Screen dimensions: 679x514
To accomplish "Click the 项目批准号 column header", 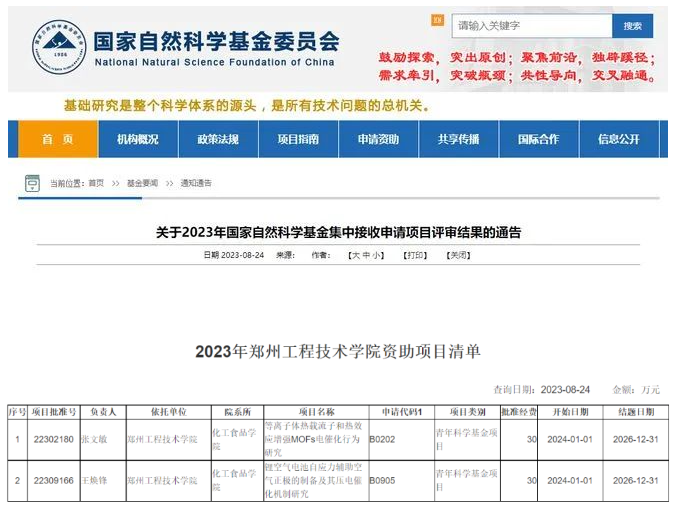I will [54, 412].
